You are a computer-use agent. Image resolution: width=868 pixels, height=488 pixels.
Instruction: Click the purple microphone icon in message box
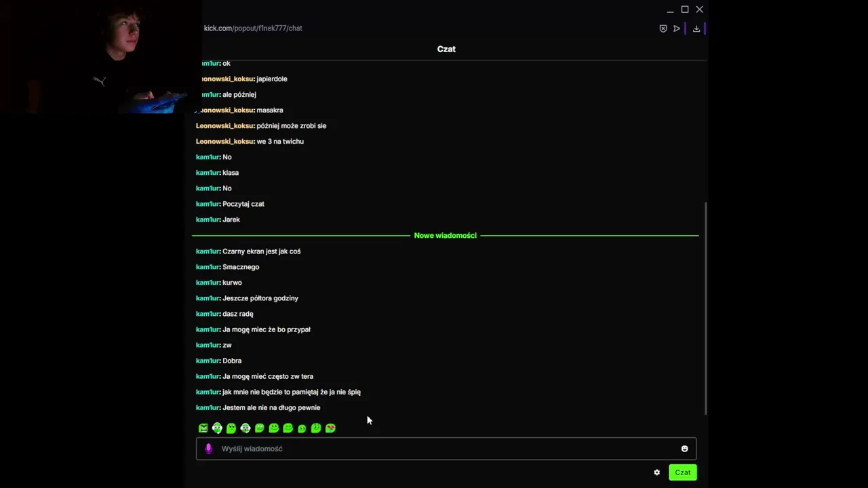(208, 449)
